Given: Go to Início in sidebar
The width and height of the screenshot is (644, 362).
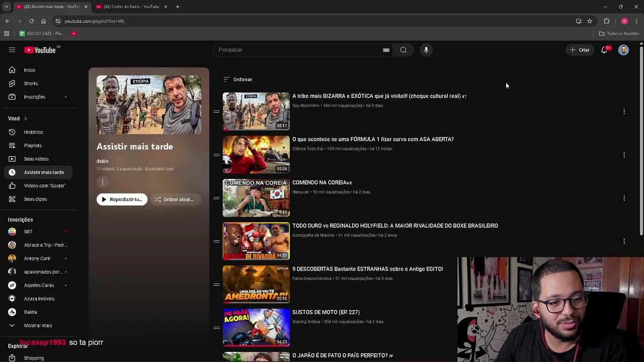Looking at the screenshot, I should coord(39,70).
